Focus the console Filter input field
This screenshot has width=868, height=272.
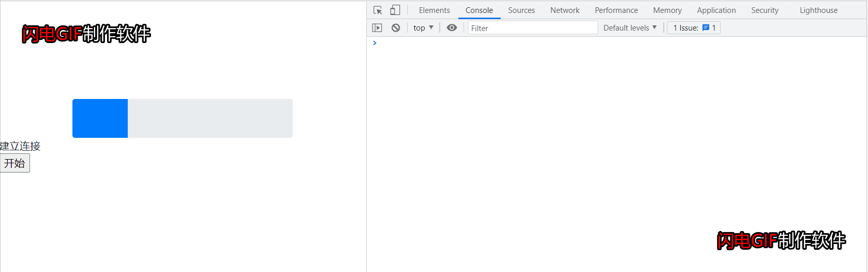[533, 28]
